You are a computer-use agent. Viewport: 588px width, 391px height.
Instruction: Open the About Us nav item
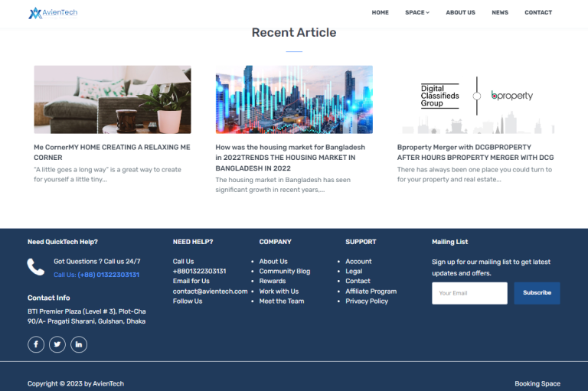460,13
